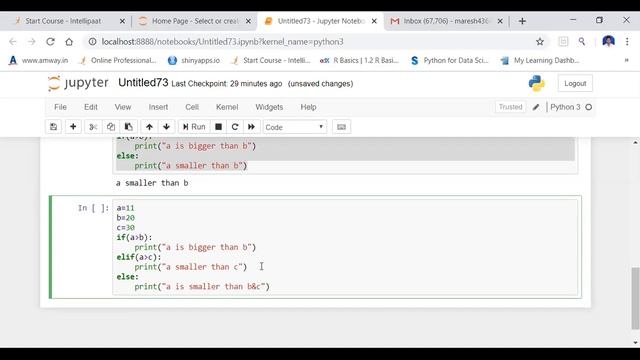Paste cells below icon
The width and height of the screenshot is (640, 360).
129,127
